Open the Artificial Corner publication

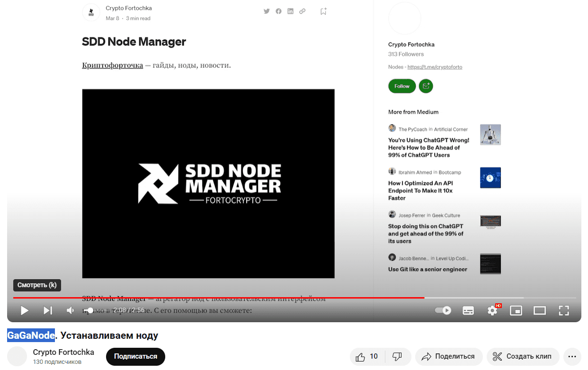click(451, 129)
